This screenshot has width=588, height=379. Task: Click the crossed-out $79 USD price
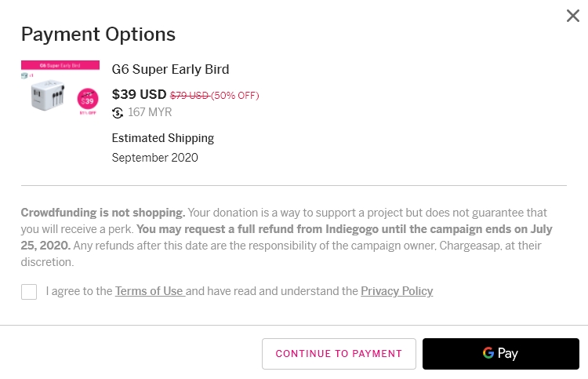(x=189, y=96)
